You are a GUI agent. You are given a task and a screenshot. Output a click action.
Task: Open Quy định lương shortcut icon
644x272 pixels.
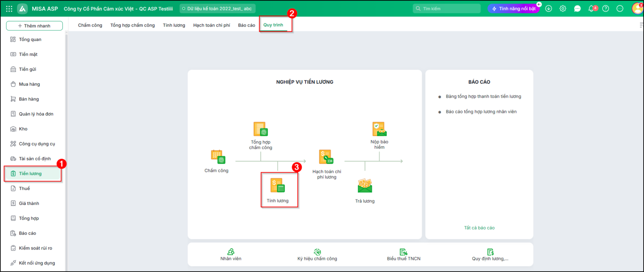(x=490, y=252)
